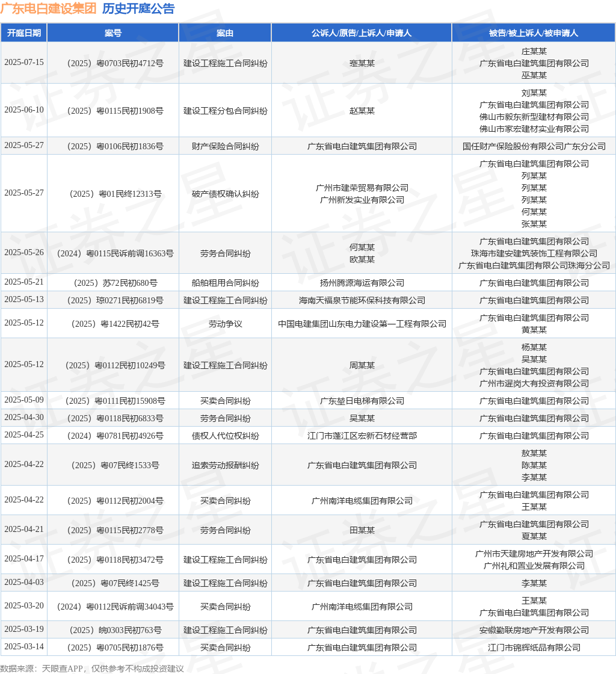This screenshot has width=616, height=674.
Task: Select plaintiff 蹇某某
Action: click(x=362, y=63)
